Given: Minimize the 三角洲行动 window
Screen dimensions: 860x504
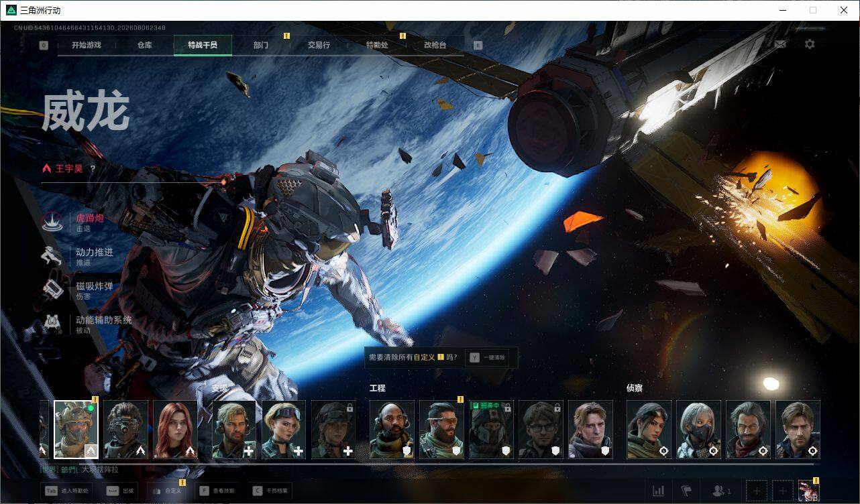Looking at the screenshot, I should click(782, 10).
